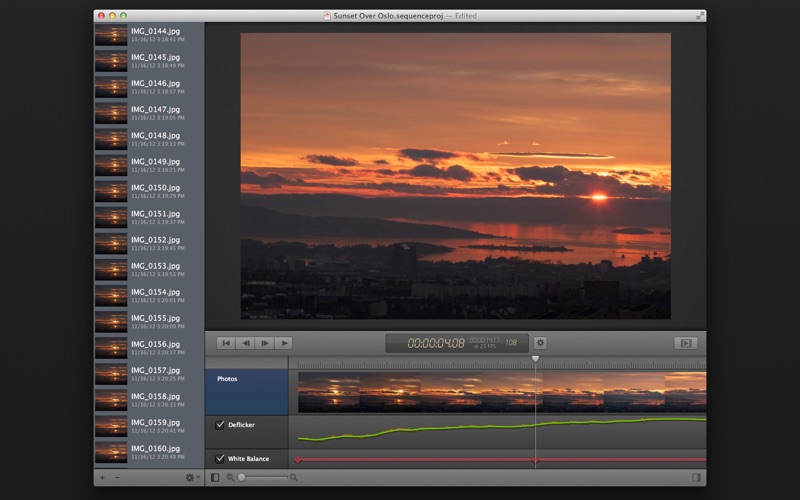The image size is (800, 500).
Task: Uncheck the Deflicker checkbox
Action: [x=220, y=424]
